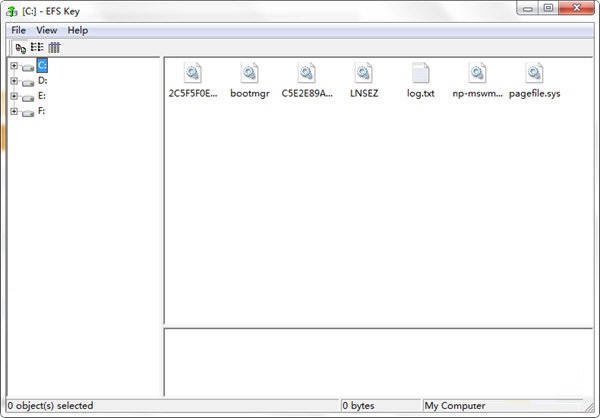This screenshot has width=600, height=418.
Task: Expand the E: drive tree node
Action: pyautogui.click(x=14, y=96)
